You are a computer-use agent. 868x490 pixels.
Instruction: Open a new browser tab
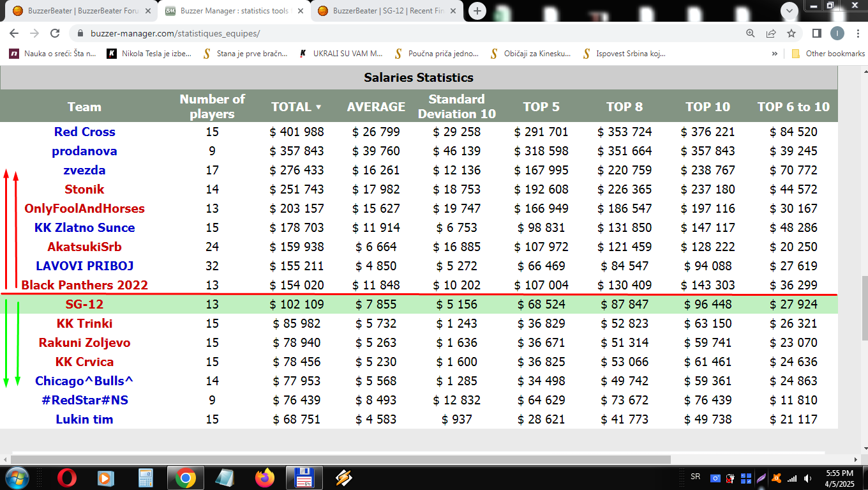(x=477, y=10)
